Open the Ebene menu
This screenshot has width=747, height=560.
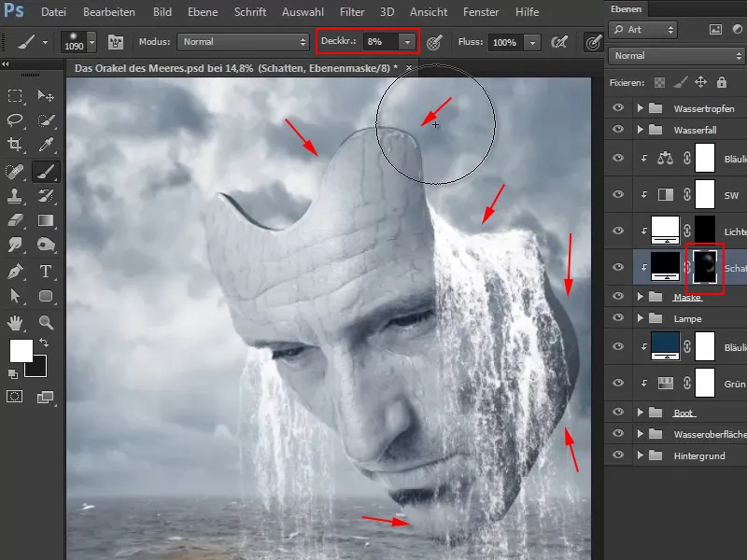(203, 12)
